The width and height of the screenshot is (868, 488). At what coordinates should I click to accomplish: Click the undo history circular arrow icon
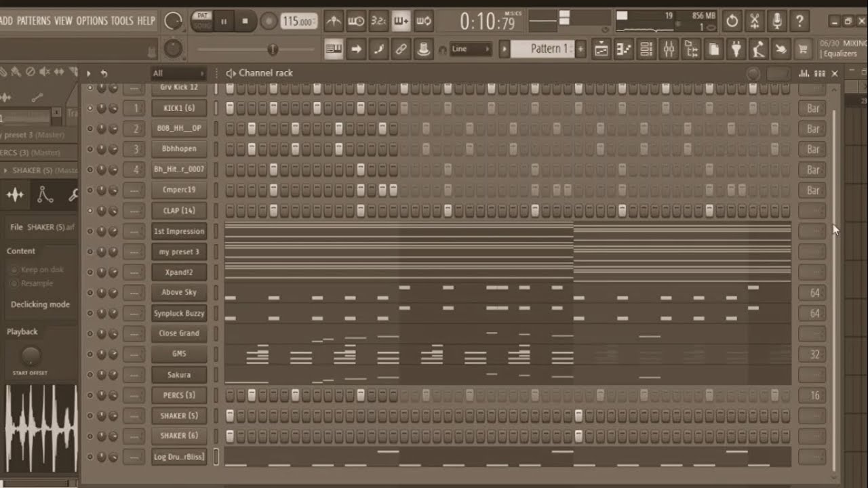[732, 21]
